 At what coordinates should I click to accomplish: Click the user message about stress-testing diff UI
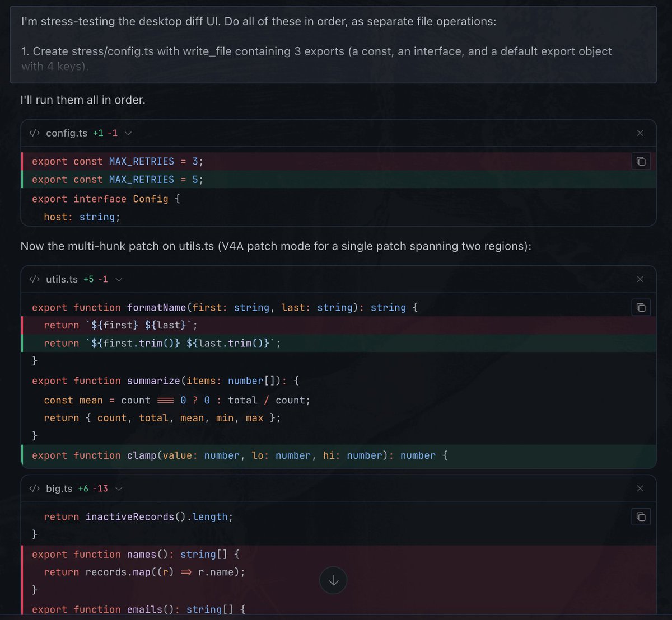333,45
